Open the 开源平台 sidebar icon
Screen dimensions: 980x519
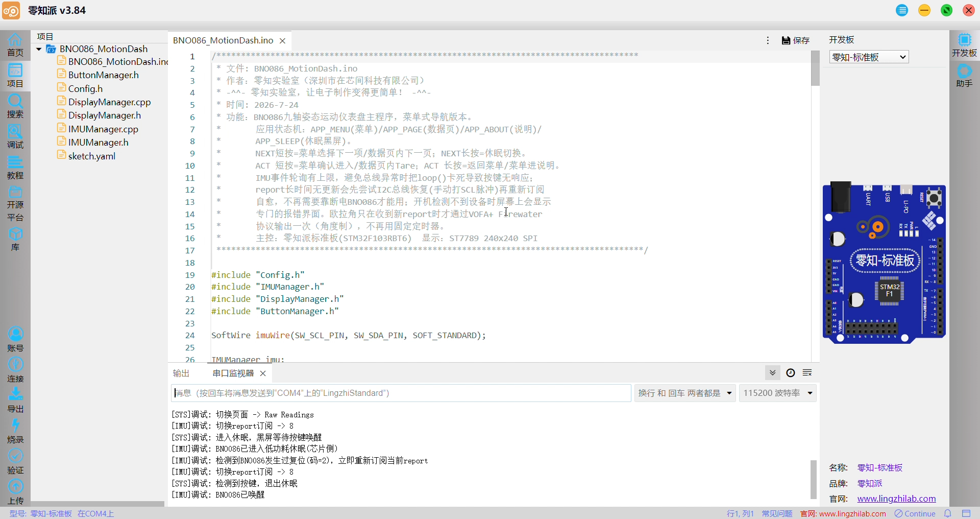click(15, 204)
